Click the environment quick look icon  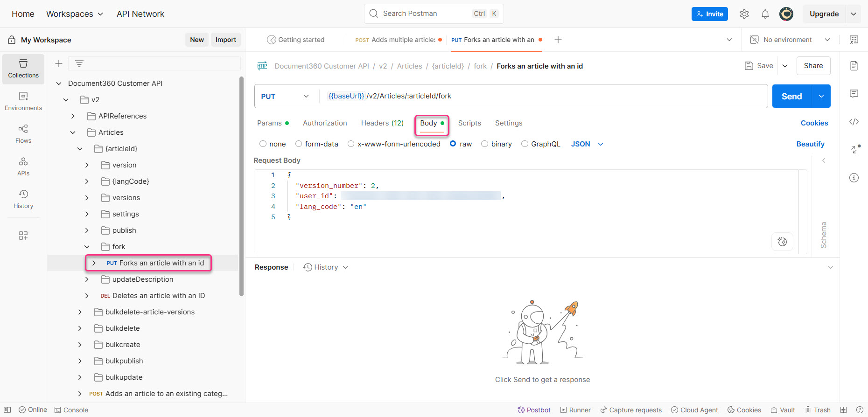pos(854,40)
